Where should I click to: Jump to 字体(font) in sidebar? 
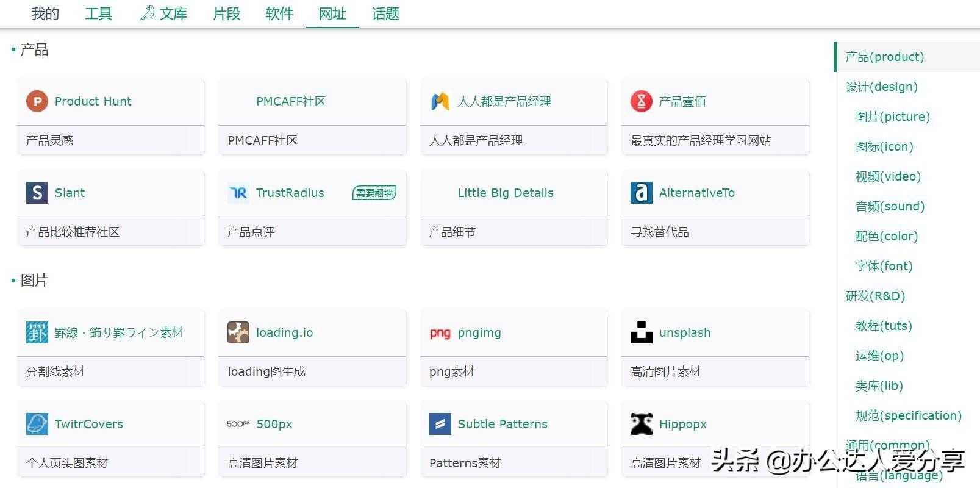pyautogui.click(x=884, y=266)
